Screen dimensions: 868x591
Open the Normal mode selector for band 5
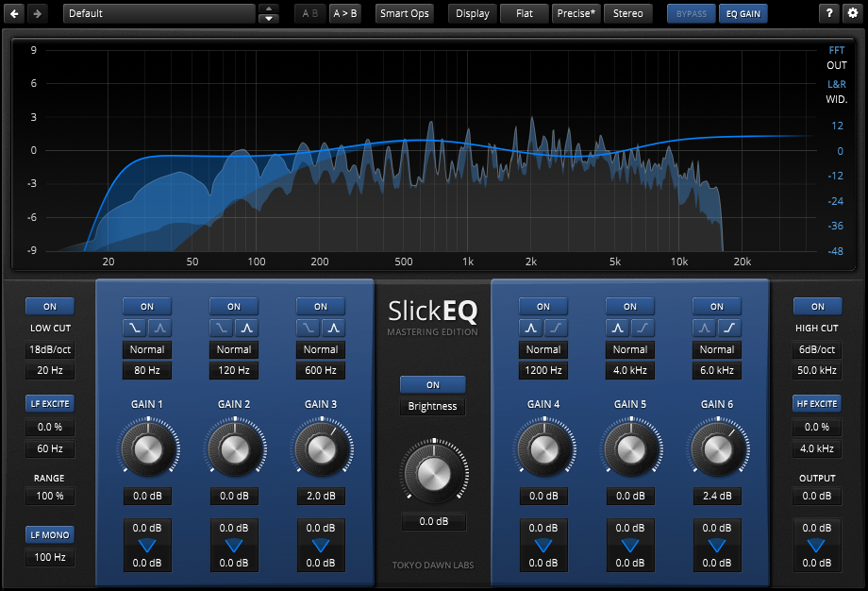click(629, 349)
